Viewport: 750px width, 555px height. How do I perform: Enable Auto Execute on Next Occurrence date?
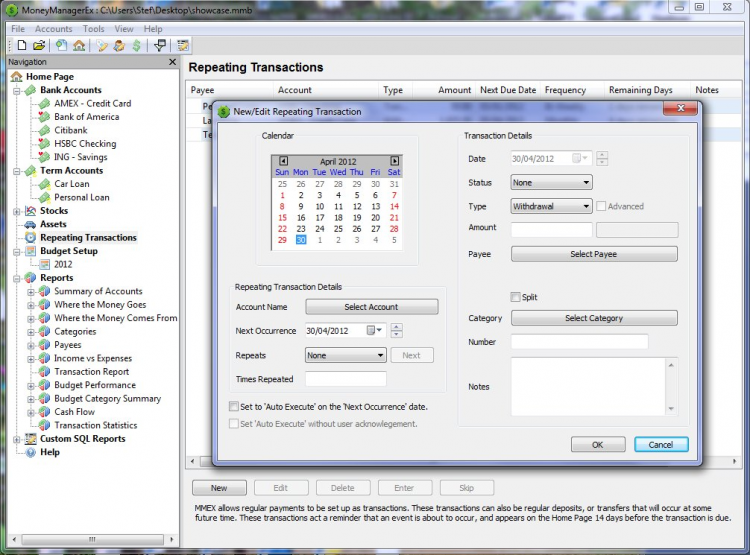click(234, 407)
